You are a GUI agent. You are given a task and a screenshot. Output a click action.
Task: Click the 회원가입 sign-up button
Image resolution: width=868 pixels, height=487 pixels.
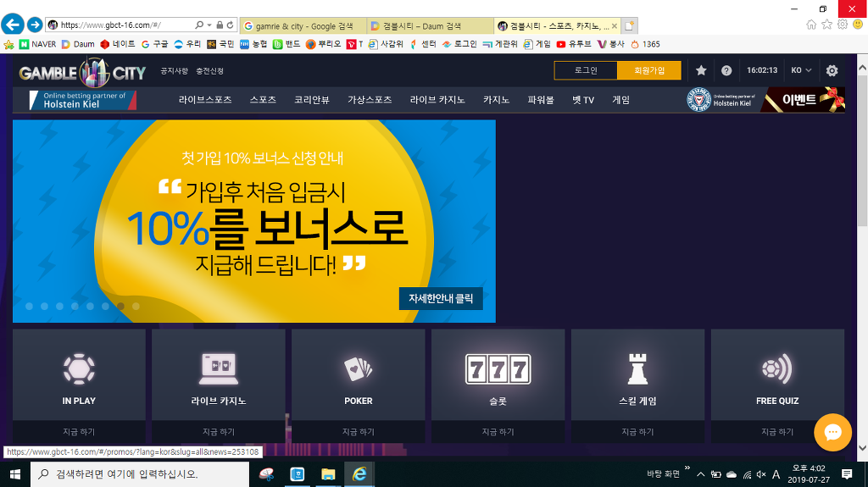pos(648,70)
